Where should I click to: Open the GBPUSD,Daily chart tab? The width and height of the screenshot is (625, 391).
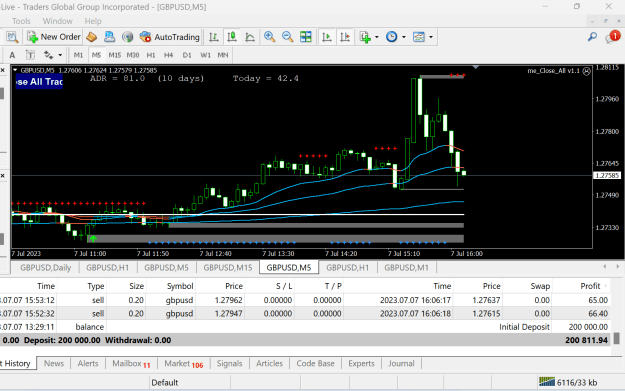[x=45, y=267]
